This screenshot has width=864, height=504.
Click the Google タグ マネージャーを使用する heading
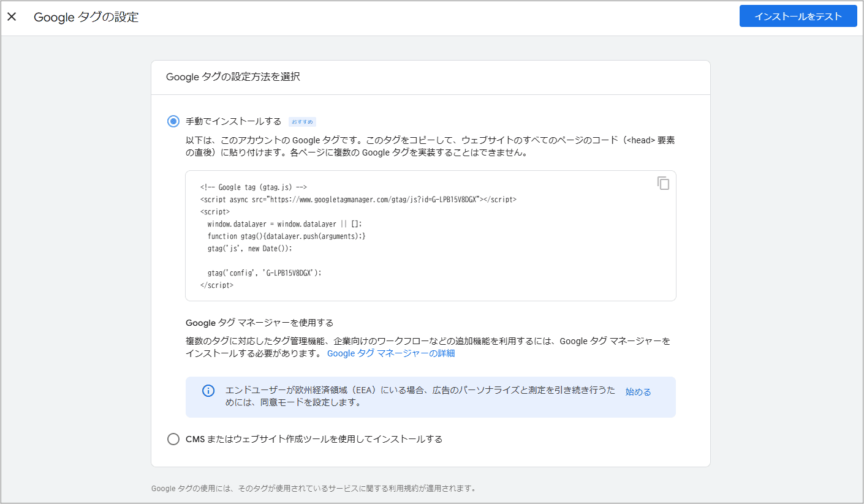point(259,323)
